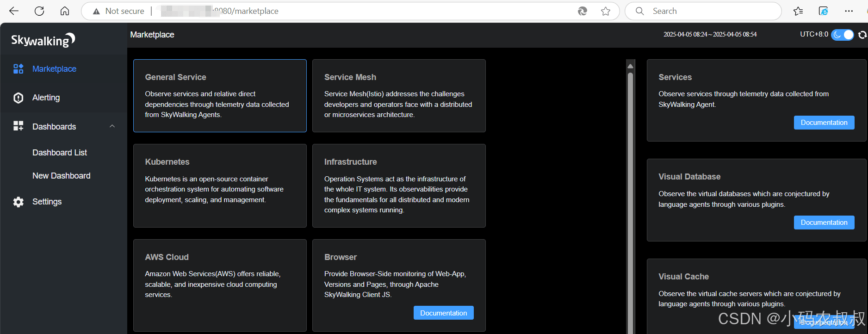Click the Marketplace sidebar icon

coord(18,69)
